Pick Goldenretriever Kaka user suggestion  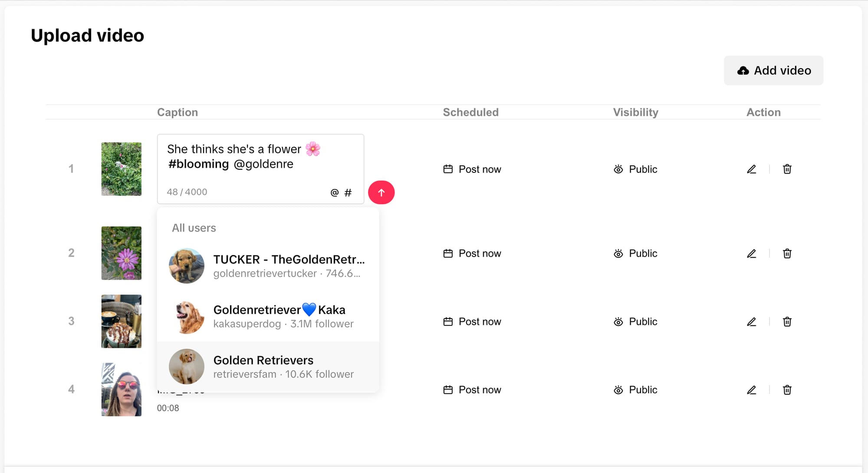(x=268, y=316)
